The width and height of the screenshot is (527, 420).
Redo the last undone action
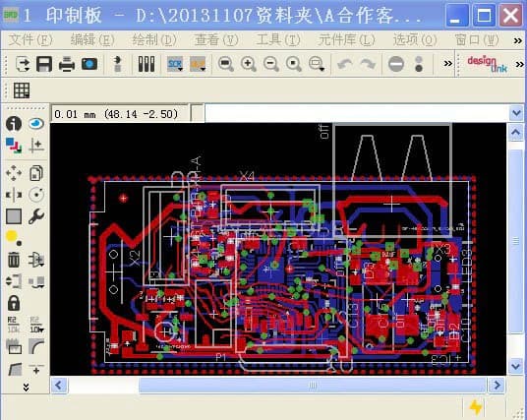tap(368, 64)
